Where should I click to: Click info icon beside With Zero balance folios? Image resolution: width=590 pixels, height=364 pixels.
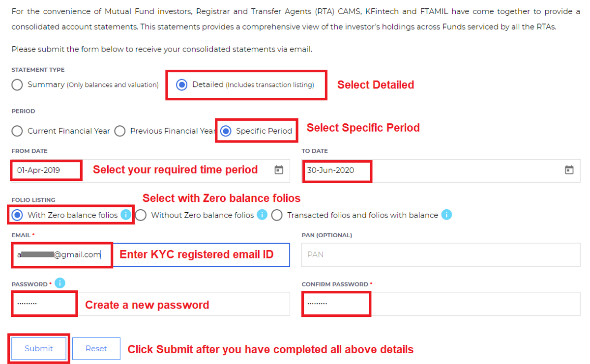click(126, 215)
